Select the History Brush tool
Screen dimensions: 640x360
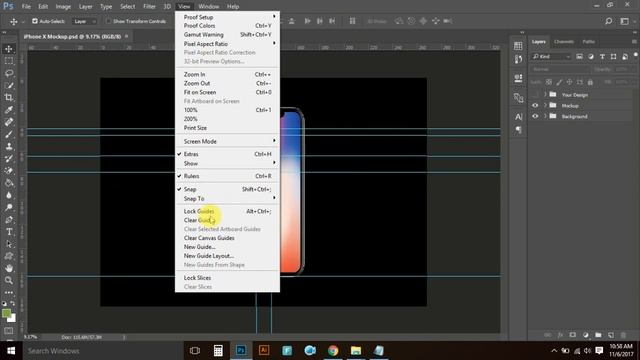coord(9,159)
